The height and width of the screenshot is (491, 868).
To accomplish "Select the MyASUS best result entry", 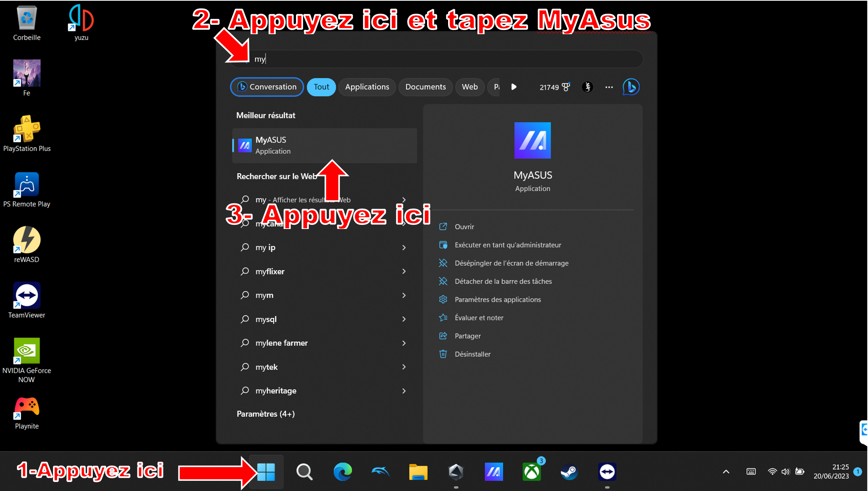I will 325,145.
